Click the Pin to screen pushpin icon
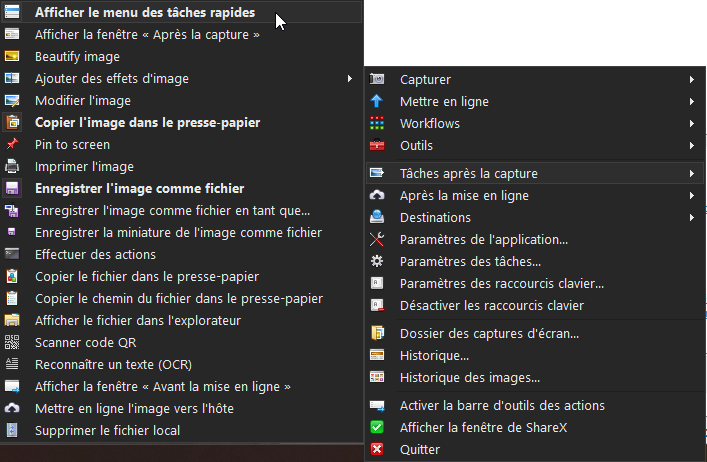 click(12, 145)
